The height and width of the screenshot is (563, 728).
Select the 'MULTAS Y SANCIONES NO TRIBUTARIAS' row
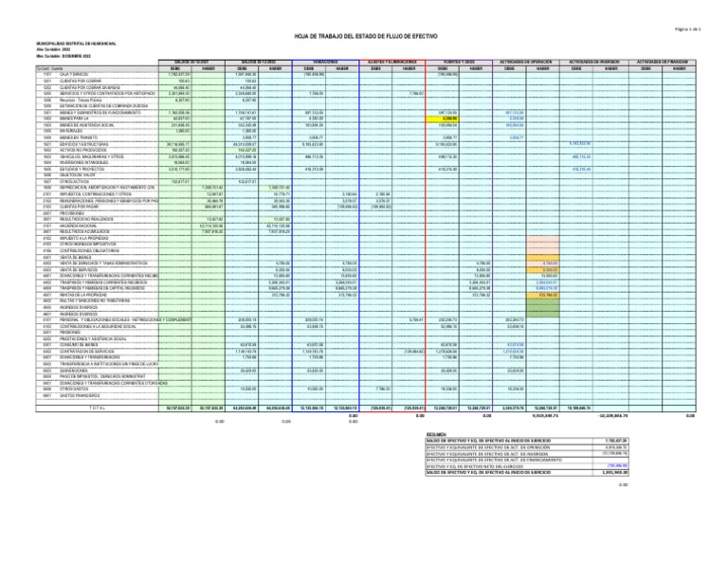(x=366, y=300)
